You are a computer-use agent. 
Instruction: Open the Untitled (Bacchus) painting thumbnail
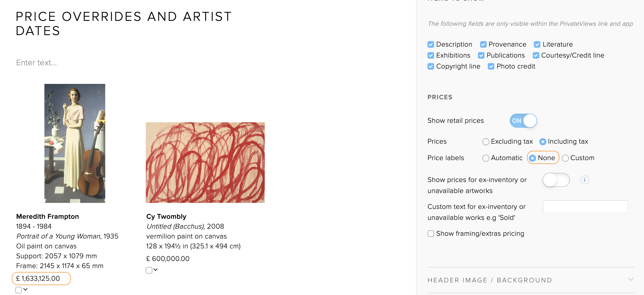(205, 163)
